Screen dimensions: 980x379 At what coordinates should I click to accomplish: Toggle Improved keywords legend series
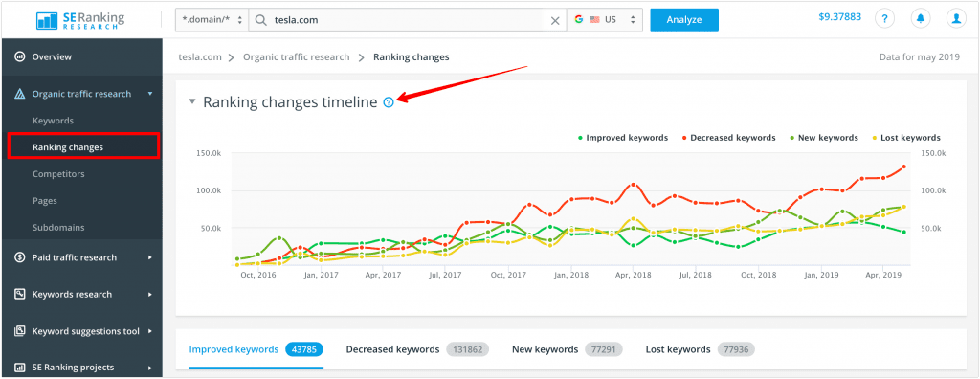[622, 138]
